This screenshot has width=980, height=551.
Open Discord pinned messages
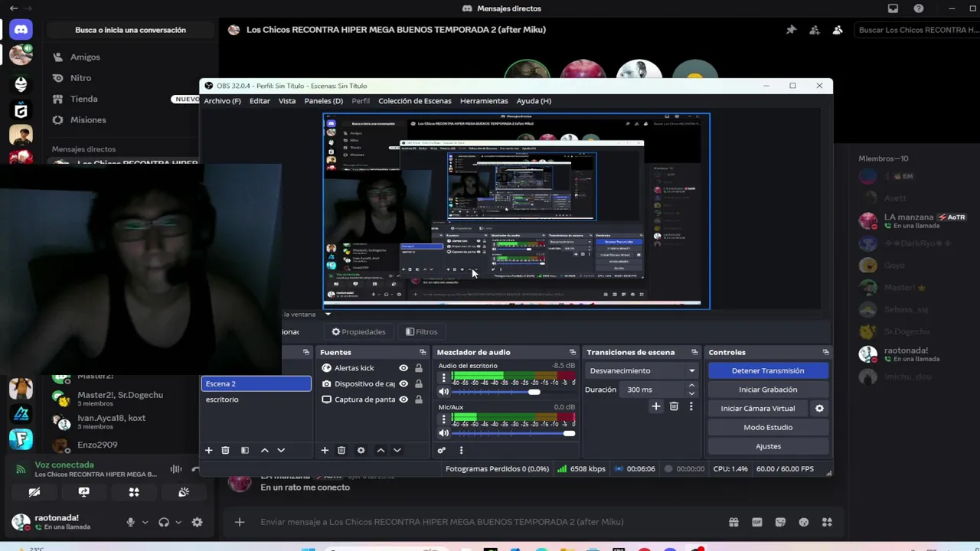point(791,30)
